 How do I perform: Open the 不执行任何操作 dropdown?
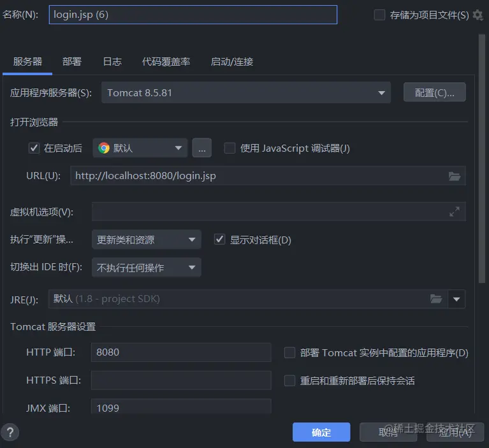coord(146,267)
